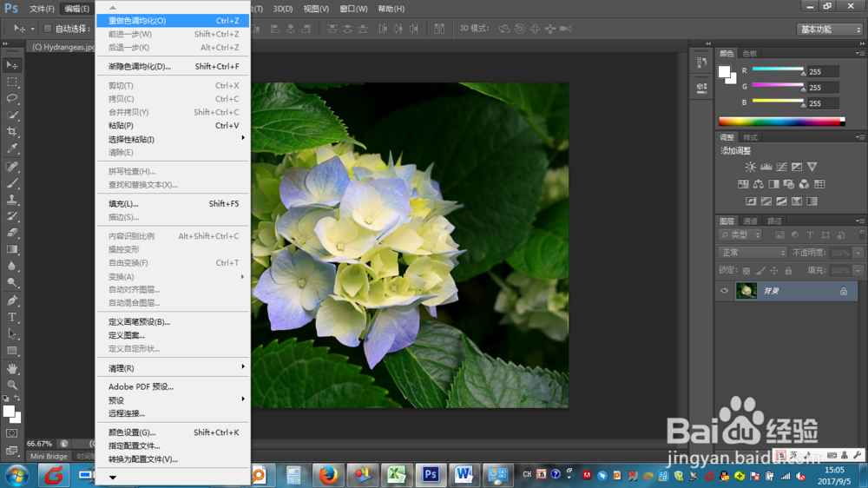868x488 pixels.
Task: Choose Define Brush Preset menu item
Action: coord(174,322)
